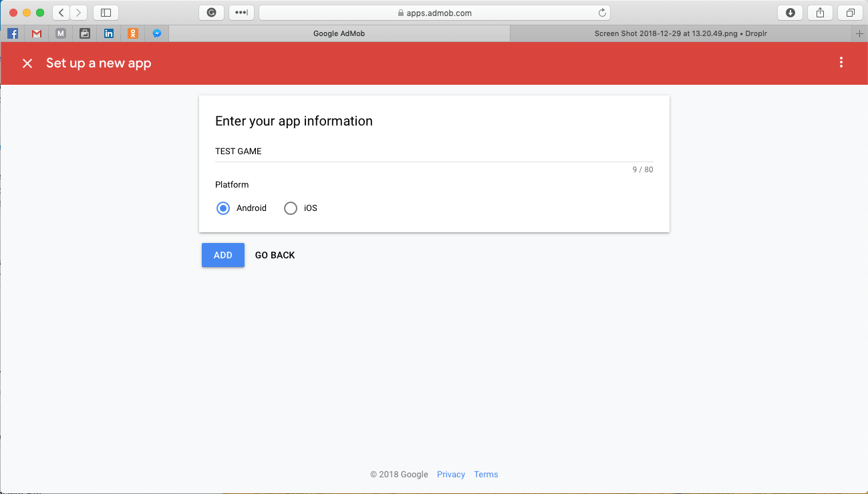Click the app name field containing TEST GAME
This screenshot has width=868, height=494.
[x=434, y=152]
